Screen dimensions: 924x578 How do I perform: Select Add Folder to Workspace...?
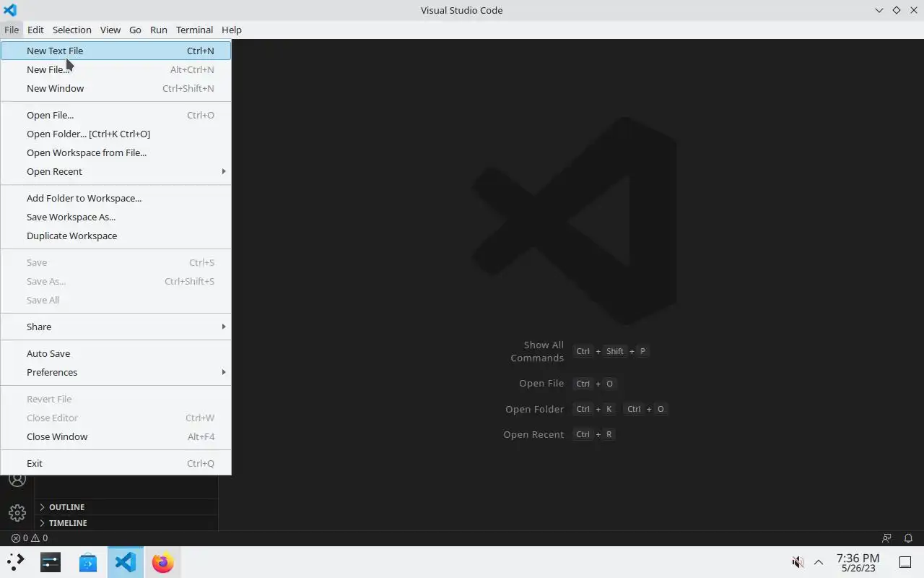click(x=115, y=198)
